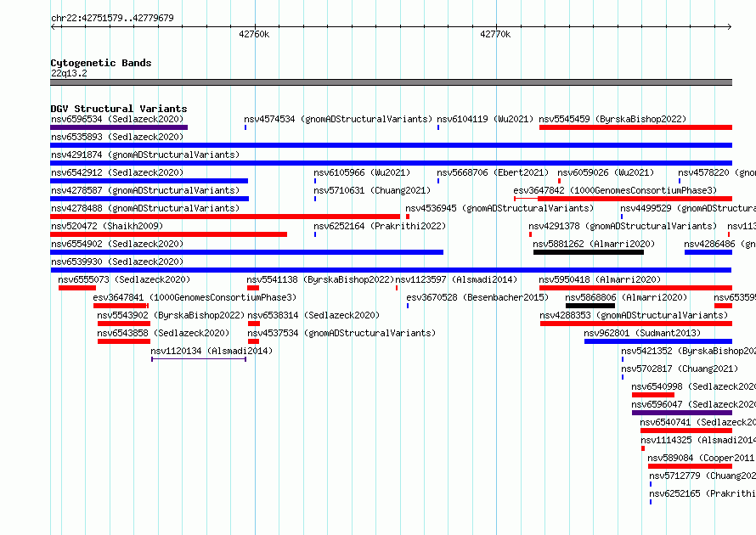Viewport: 756px width, 535px height.
Task: Open nsv1123597 (Alsmadi2014) variant
Action: 456,279
